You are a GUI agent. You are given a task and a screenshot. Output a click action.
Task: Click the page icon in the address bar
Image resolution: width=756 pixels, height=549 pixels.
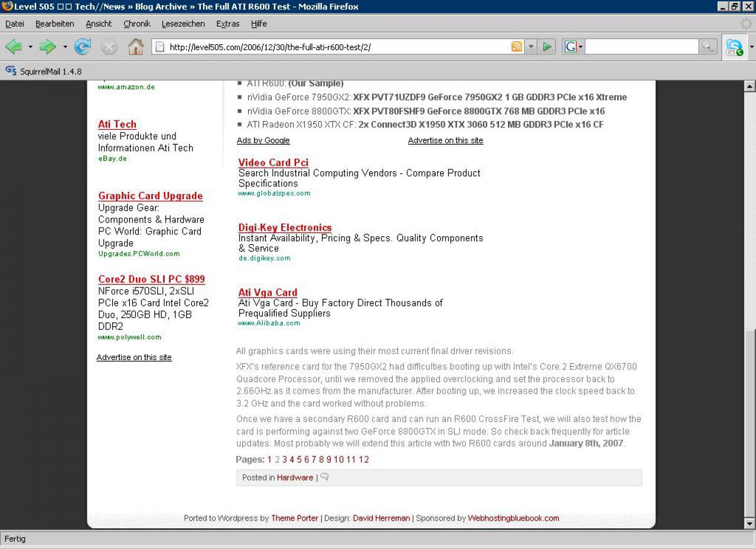159,47
